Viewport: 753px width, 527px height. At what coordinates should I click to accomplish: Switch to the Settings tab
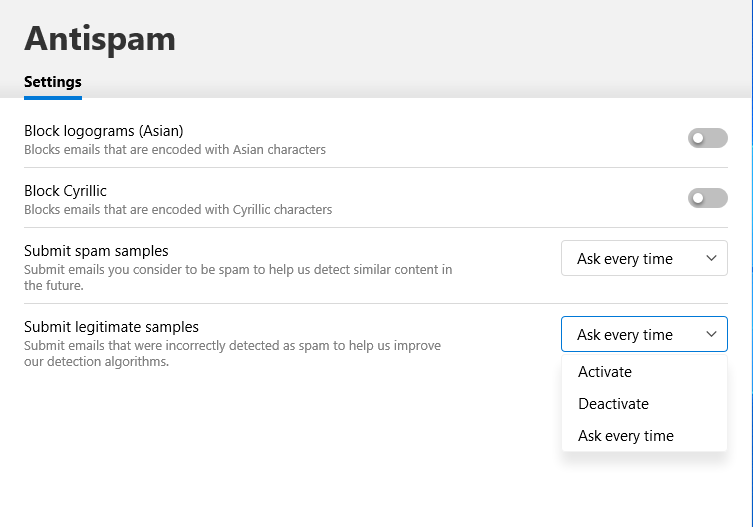click(53, 82)
